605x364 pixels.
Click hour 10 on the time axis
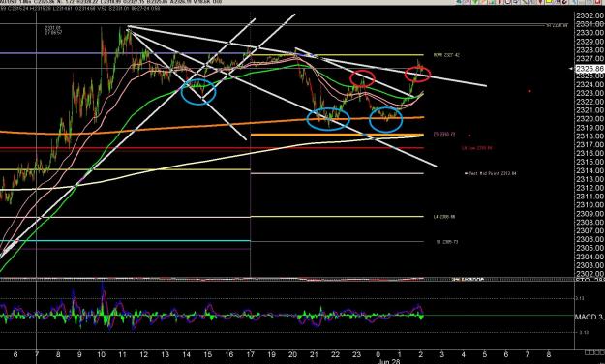tap(101, 354)
